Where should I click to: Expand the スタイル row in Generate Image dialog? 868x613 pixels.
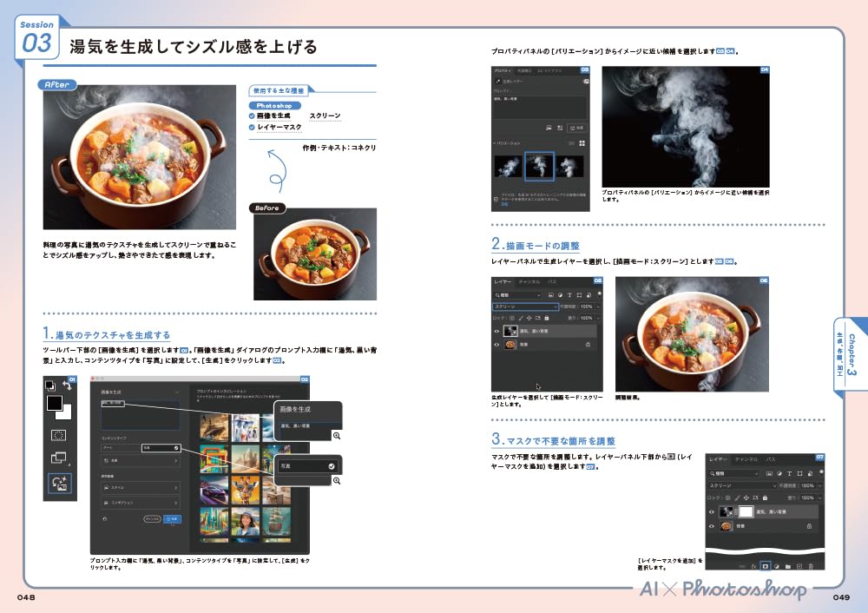pyautogui.click(x=140, y=488)
